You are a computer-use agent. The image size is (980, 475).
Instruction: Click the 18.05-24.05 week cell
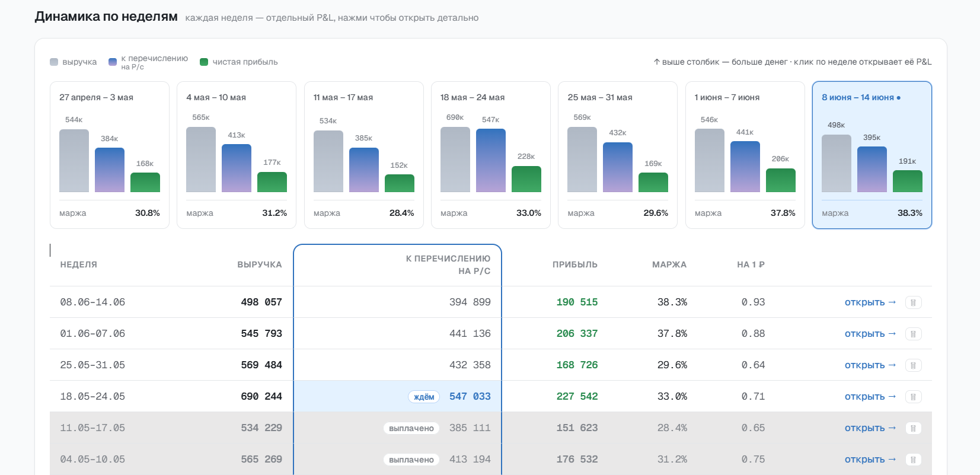pyautogui.click(x=92, y=397)
